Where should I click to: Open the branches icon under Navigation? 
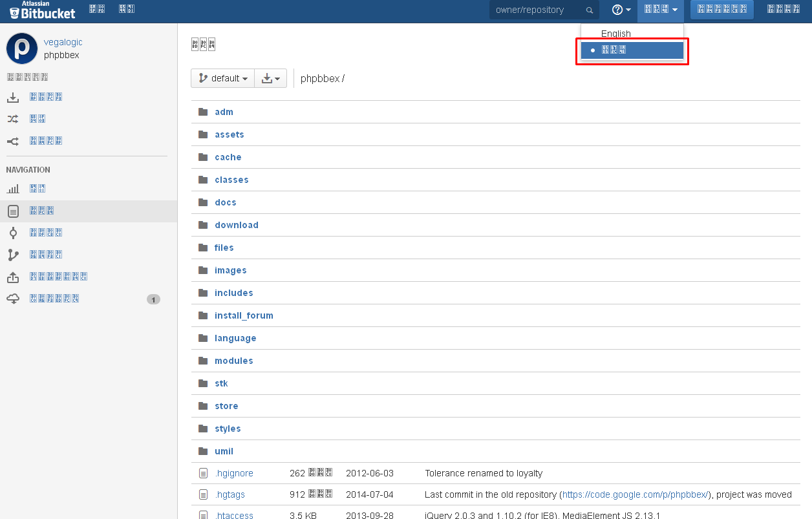click(x=13, y=255)
